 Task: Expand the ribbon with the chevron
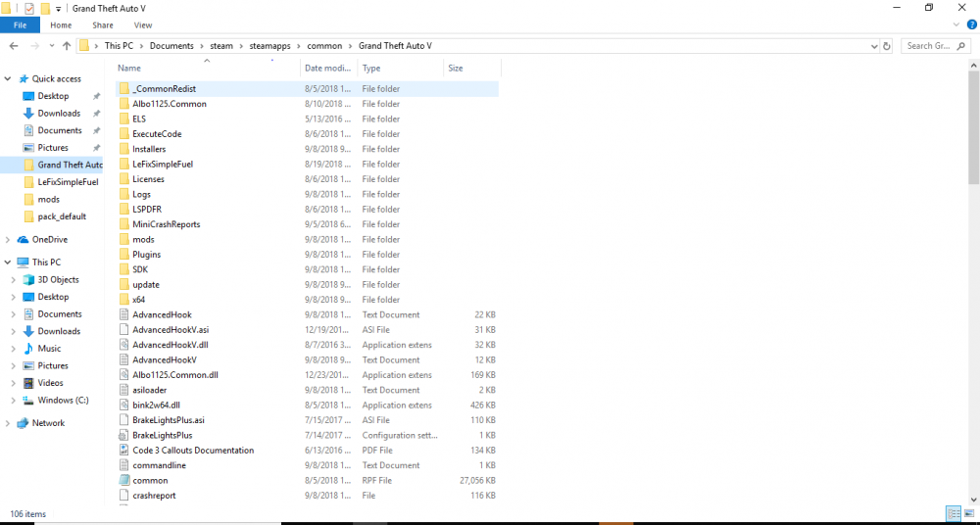coord(956,25)
